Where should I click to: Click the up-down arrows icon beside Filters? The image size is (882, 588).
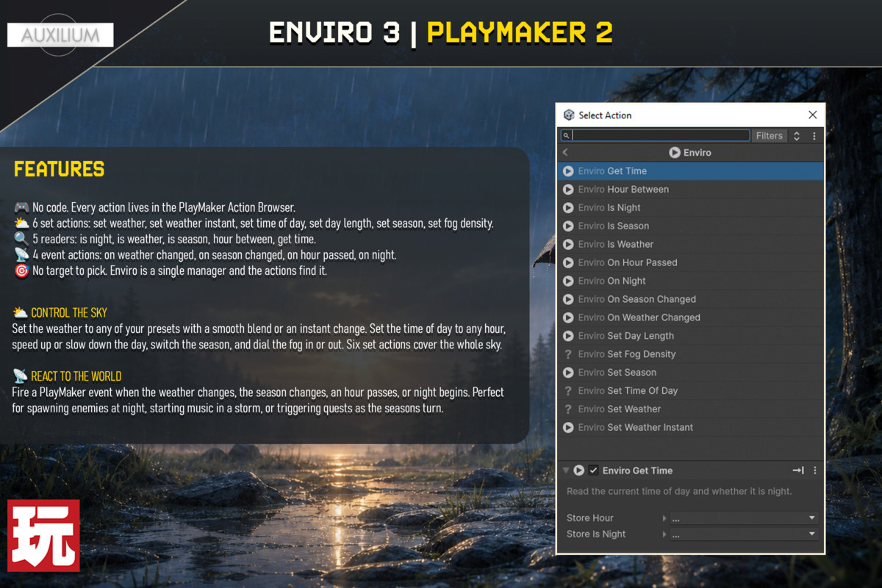coord(796,136)
